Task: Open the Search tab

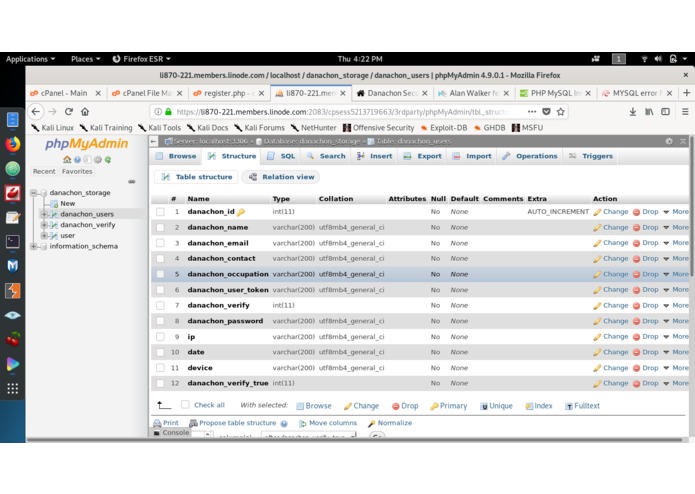Action: [x=326, y=156]
